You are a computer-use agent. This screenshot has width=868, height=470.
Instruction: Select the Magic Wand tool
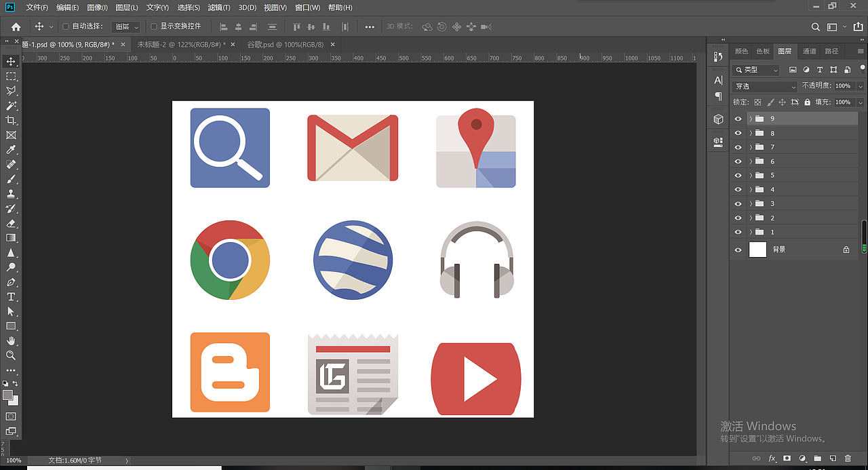click(11, 106)
